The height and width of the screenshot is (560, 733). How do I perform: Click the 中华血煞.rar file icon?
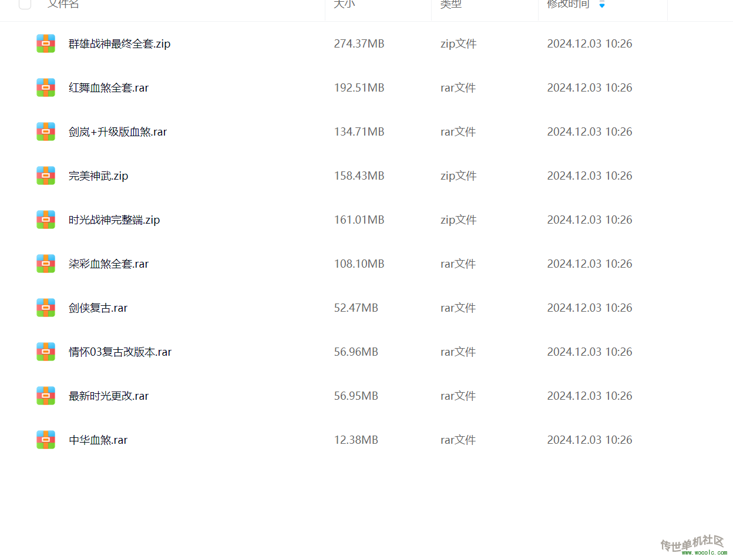click(46, 440)
